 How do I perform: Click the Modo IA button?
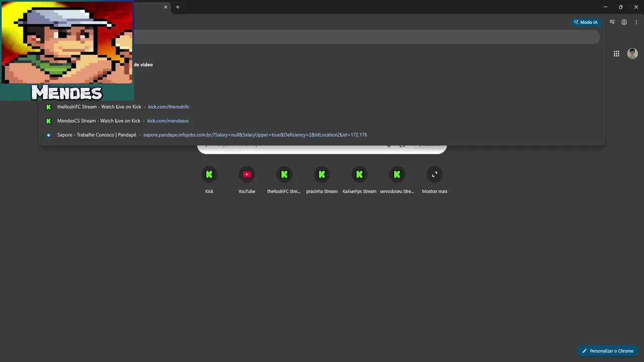(586, 22)
